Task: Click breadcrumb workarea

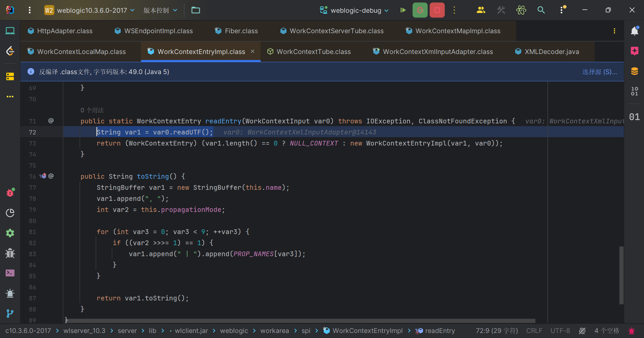Action: click(274, 331)
